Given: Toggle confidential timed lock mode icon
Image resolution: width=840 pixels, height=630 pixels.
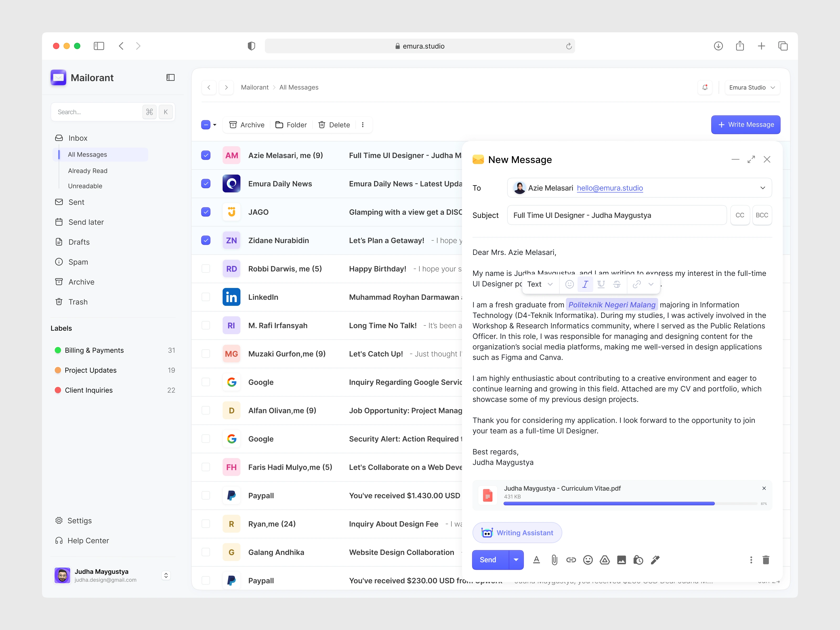Looking at the screenshot, I should 638,560.
